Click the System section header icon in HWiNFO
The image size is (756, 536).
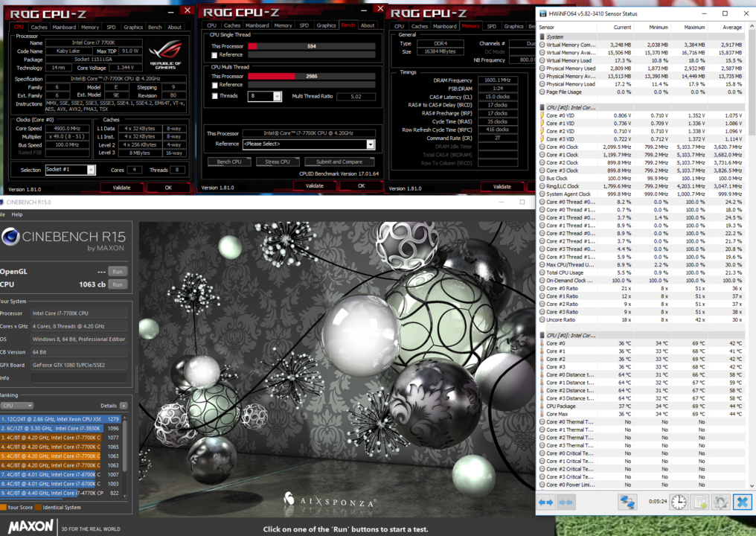542,36
